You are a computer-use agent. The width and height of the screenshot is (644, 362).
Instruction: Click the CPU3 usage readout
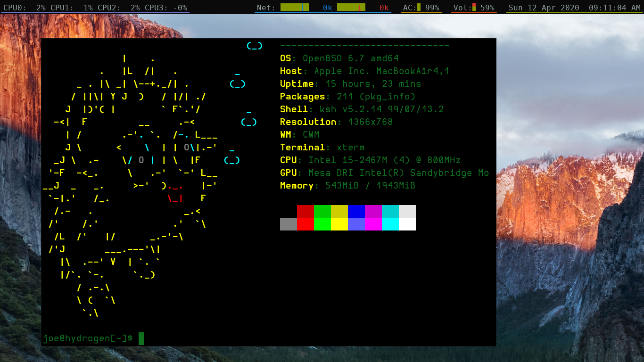click(165, 8)
